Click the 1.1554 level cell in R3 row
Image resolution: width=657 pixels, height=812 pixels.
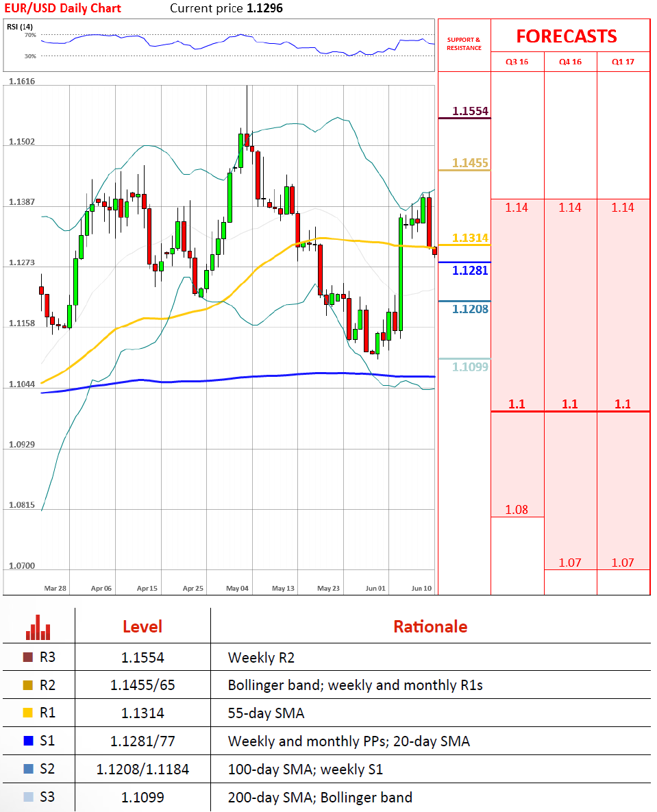(x=142, y=658)
